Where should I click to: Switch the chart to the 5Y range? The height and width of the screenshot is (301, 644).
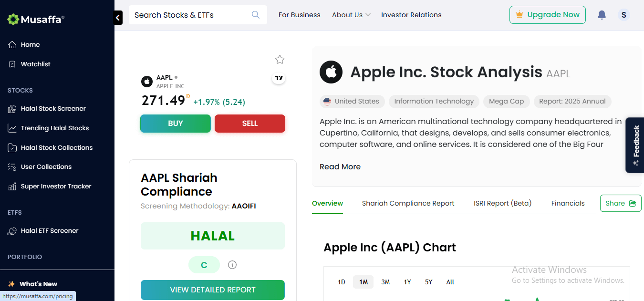pyautogui.click(x=428, y=282)
